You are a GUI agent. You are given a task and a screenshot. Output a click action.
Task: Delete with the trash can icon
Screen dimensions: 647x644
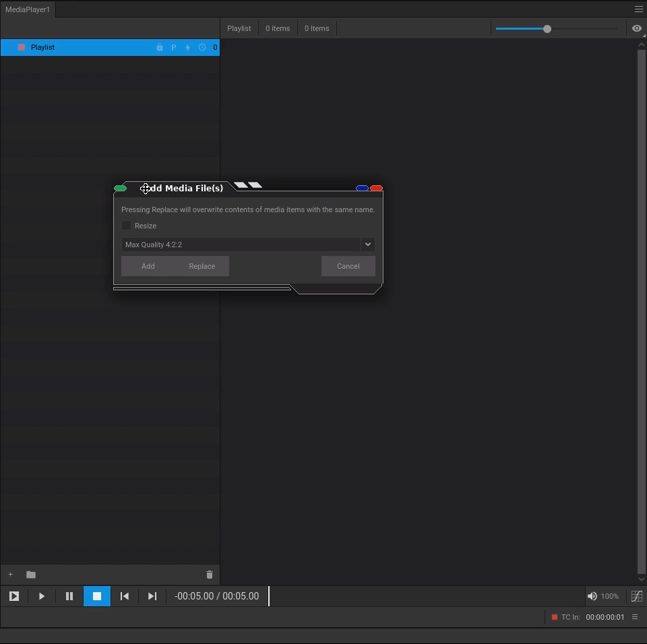209,574
